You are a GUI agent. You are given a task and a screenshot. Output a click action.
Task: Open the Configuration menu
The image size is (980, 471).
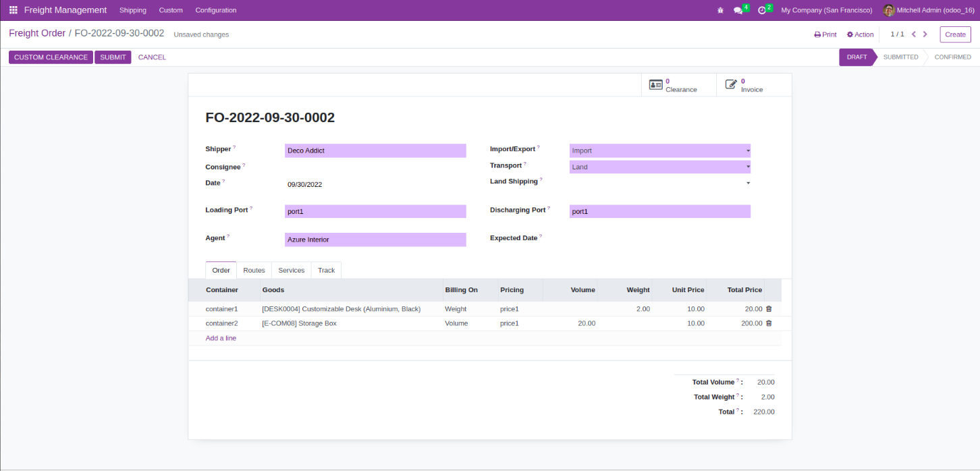[x=216, y=10]
